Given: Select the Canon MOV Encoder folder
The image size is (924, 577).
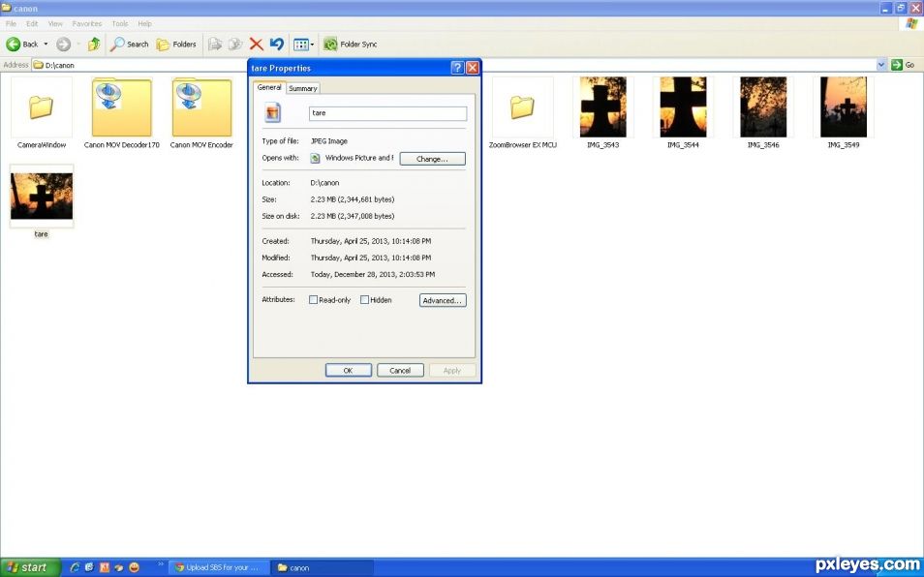Looking at the screenshot, I should [201, 113].
